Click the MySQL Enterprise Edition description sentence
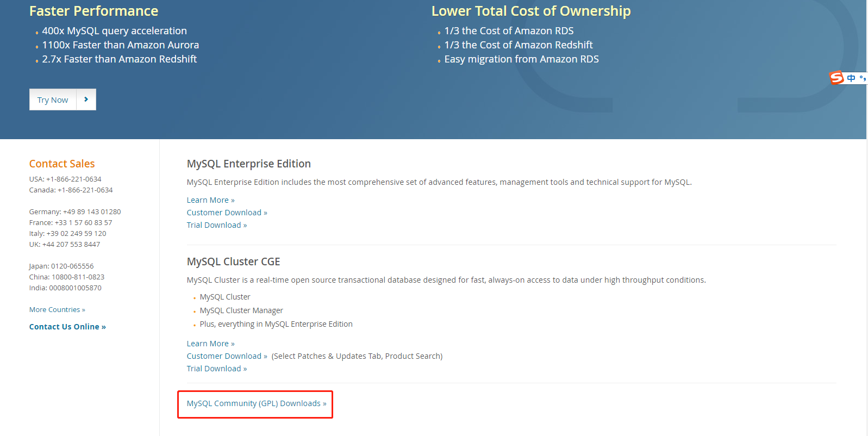Screen dimensions: 868x436 tap(439, 182)
